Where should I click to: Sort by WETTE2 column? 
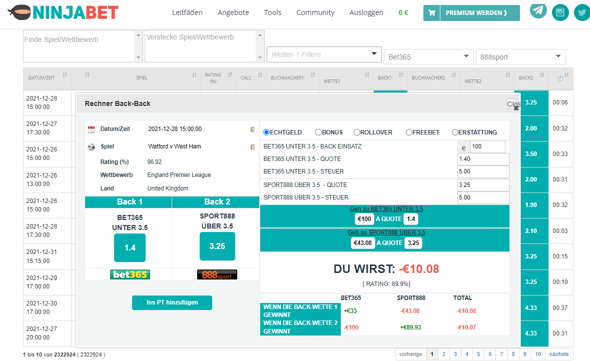[x=508, y=75]
